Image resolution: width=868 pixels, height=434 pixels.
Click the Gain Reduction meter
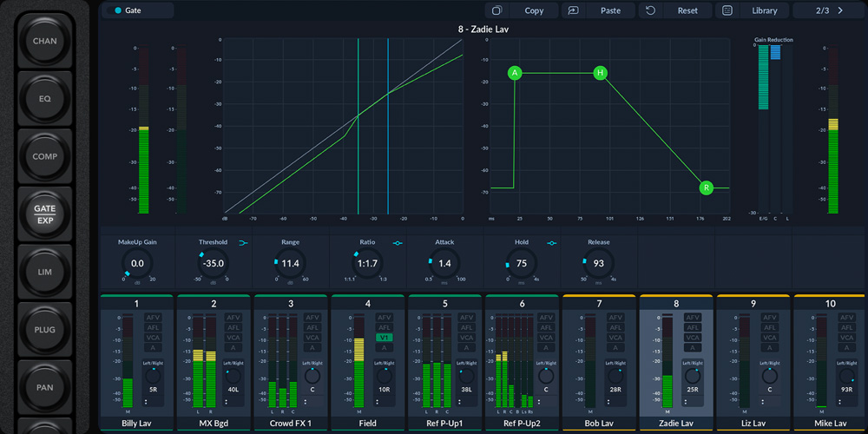tap(774, 128)
